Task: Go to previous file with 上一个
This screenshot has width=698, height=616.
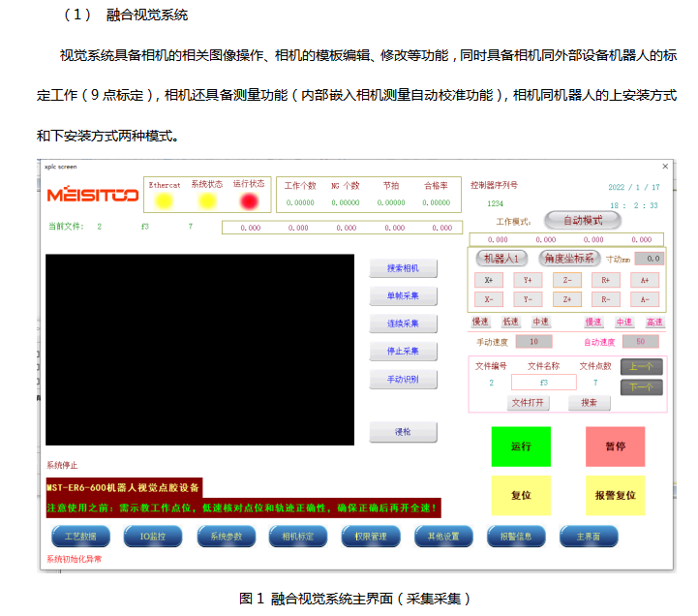Action: (641, 366)
